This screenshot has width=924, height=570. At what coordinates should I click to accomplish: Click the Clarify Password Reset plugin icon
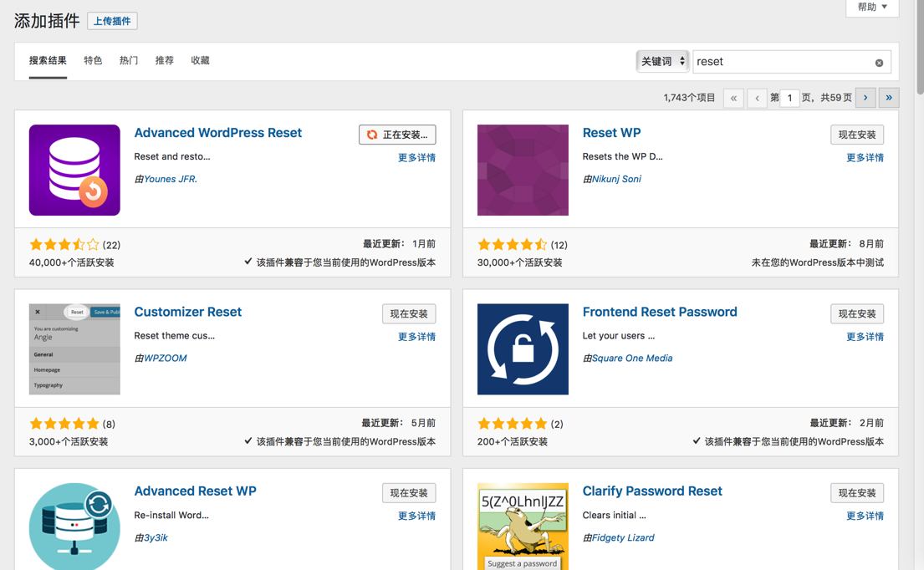tap(523, 527)
